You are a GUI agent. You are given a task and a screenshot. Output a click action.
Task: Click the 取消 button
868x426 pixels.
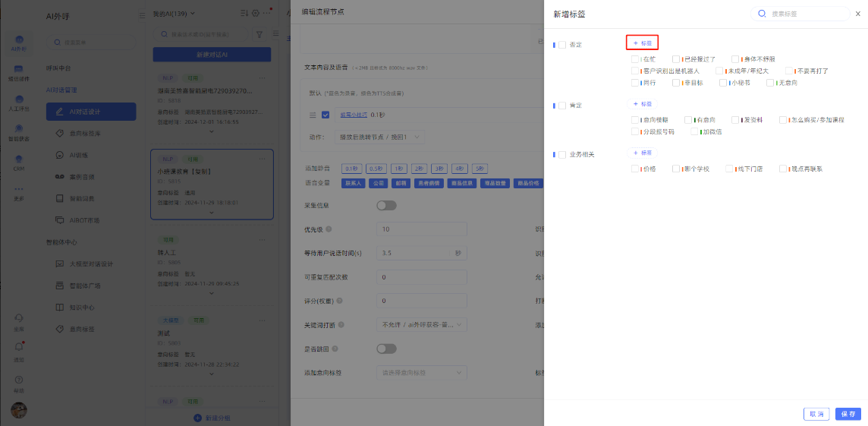click(x=816, y=414)
